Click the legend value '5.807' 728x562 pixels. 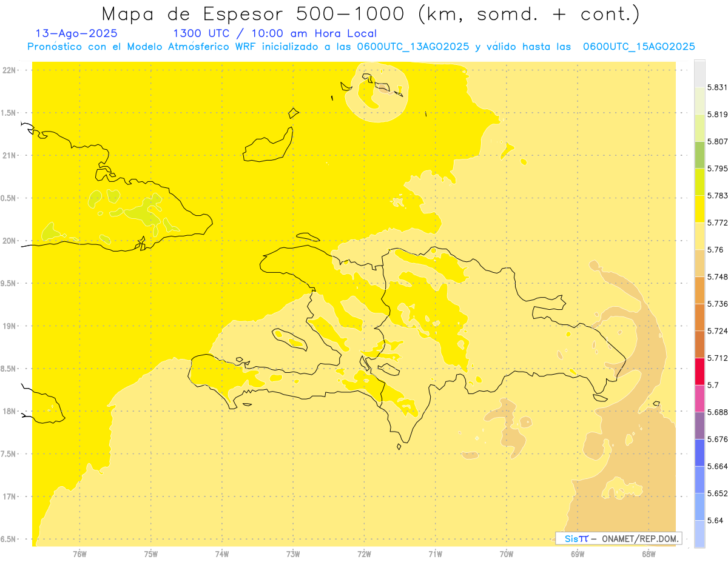point(717,141)
